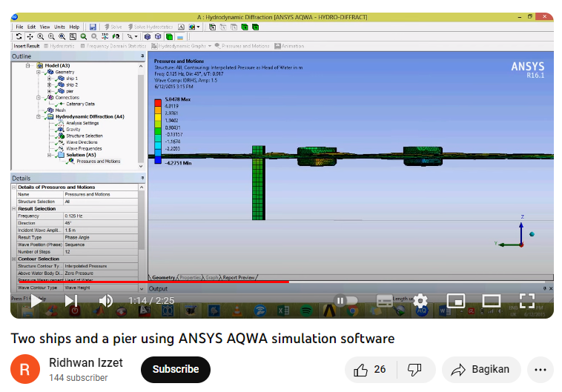Open the View menu
Screen dimensions: 562x392
coord(44,27)
